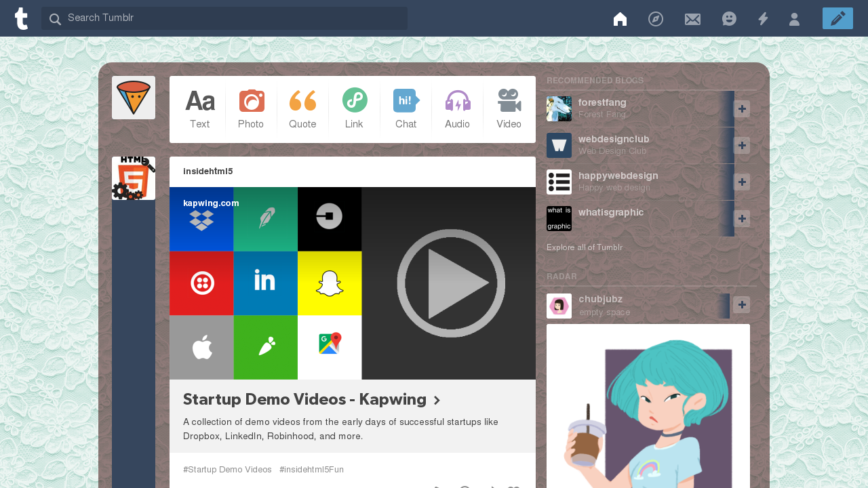Create a new Photo post
Viewport: 868px width, 488px height.
coord(251,109)
